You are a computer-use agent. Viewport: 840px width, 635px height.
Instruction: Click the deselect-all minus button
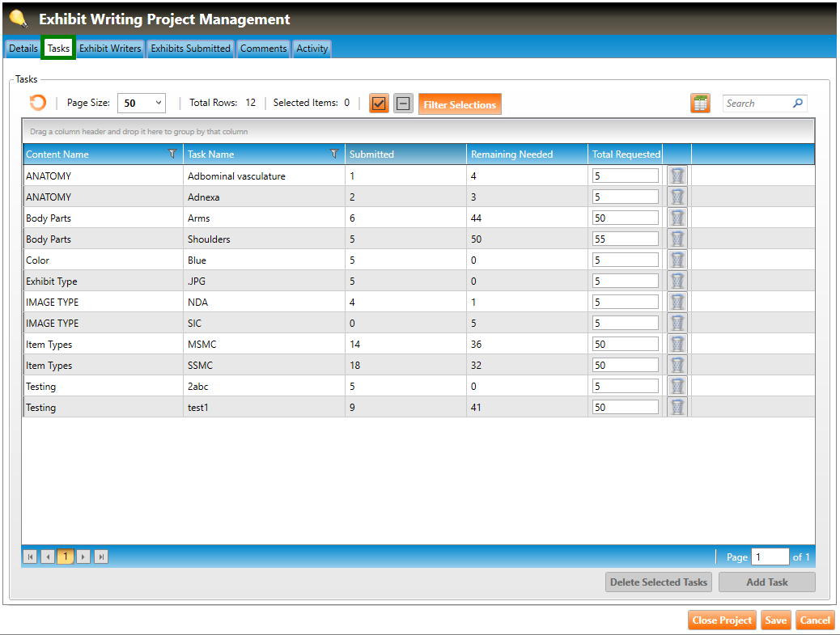pos(403,104)
